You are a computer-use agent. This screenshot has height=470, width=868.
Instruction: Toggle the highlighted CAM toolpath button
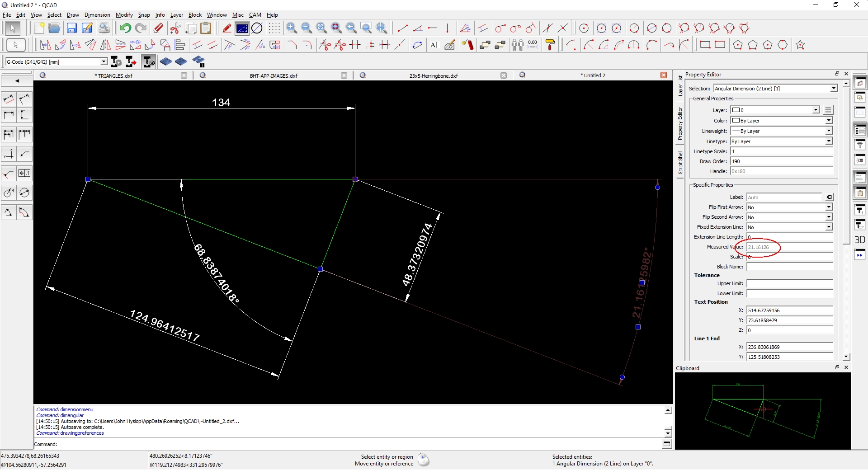tap(148, 61)
